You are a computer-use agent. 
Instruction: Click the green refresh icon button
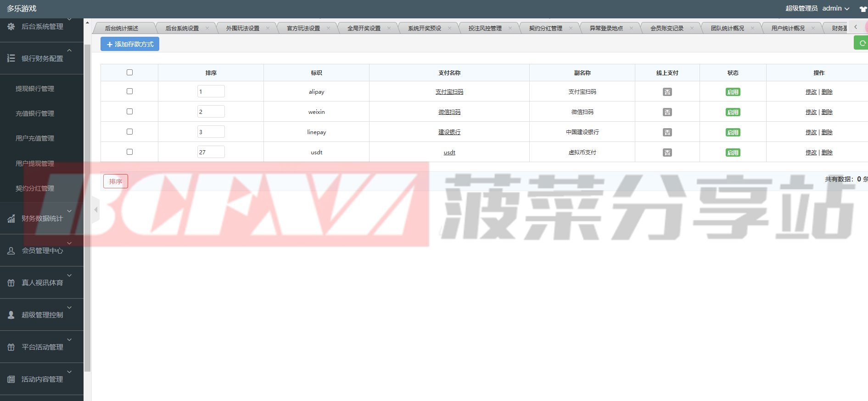pyautogui.click(x=862, y=43)
